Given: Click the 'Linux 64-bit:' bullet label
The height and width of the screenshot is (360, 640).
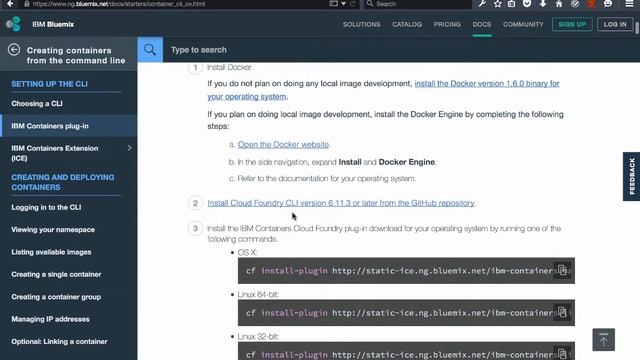Looking at the screenshot, I should click(x=258, y=294).
